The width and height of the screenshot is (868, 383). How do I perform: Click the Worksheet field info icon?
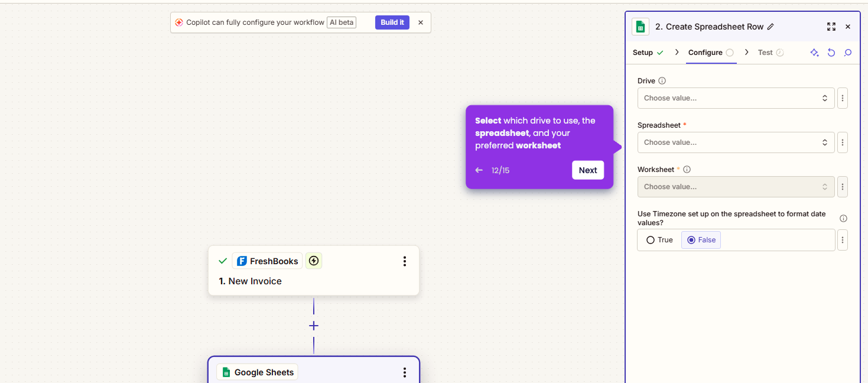[x=687, y=170]
